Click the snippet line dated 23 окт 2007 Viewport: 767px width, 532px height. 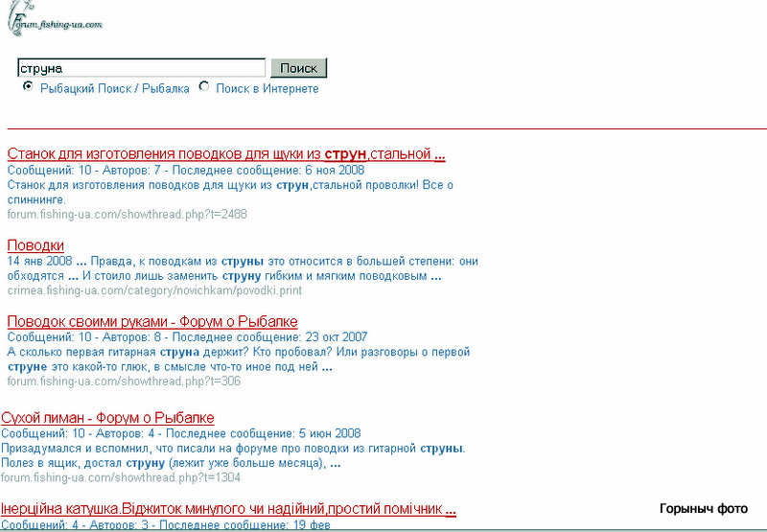[187, 336]
